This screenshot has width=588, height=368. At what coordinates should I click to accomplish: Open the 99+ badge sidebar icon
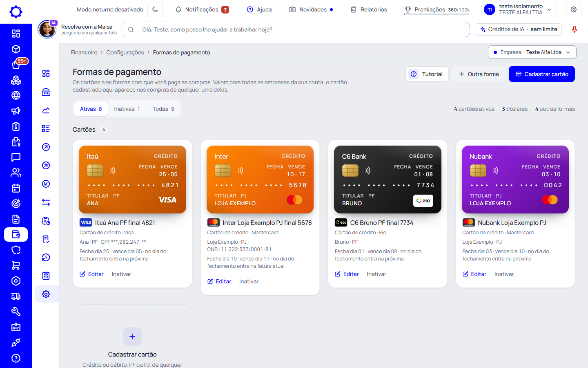tap(16, 65)
